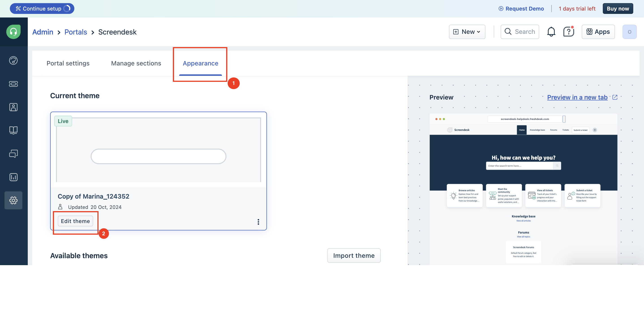Open the help question mark icon

pyautogui.click(x=568, y=32)
